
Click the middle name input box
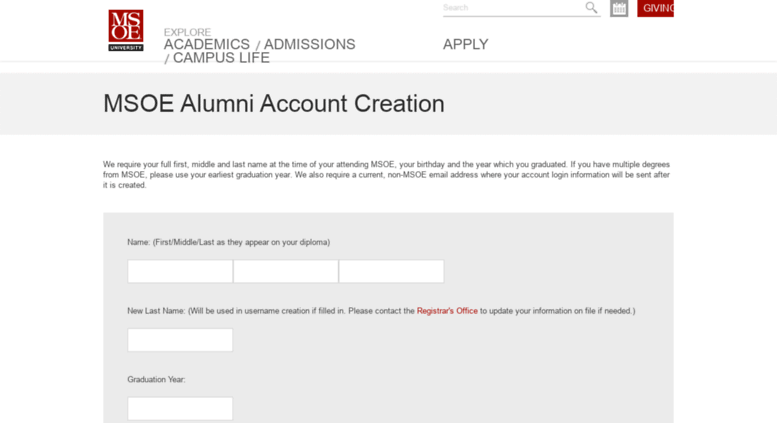point(286,271)
